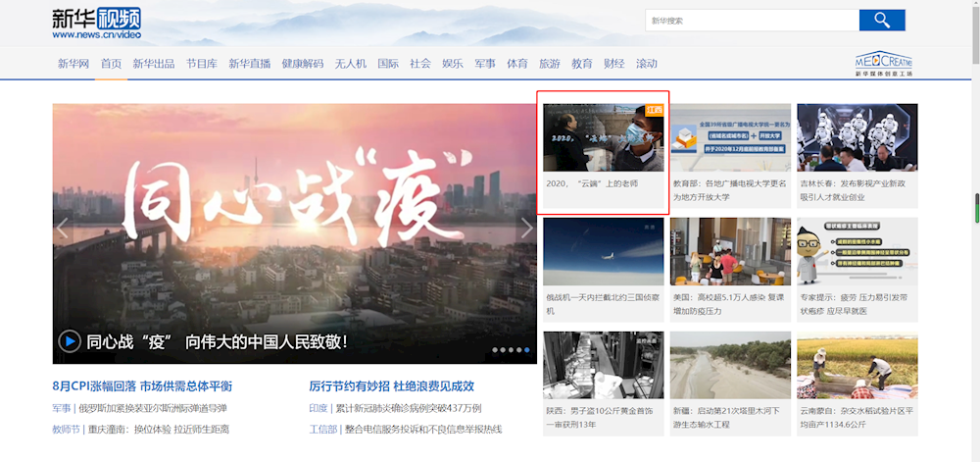Open headline 厉行节约有妙招 杜绝浪费见成效
This screenshot has height=462, width=980.
click(391, 386)
